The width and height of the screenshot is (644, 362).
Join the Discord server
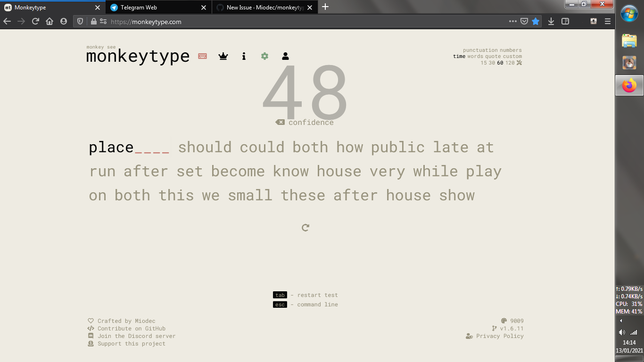click(x=137, y=336)
